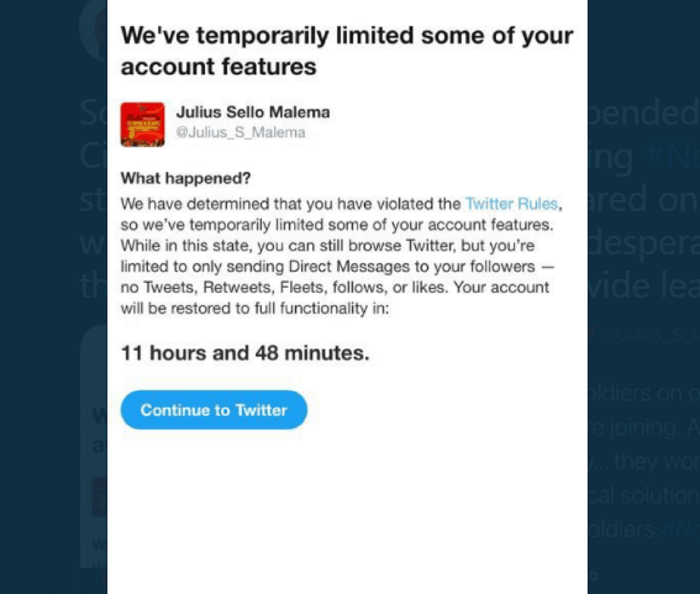This screenshot has width=700, height=594.
Task: Click the dimmed @Julius_S_M mention in the background
Action: click(x=651, y=335)
